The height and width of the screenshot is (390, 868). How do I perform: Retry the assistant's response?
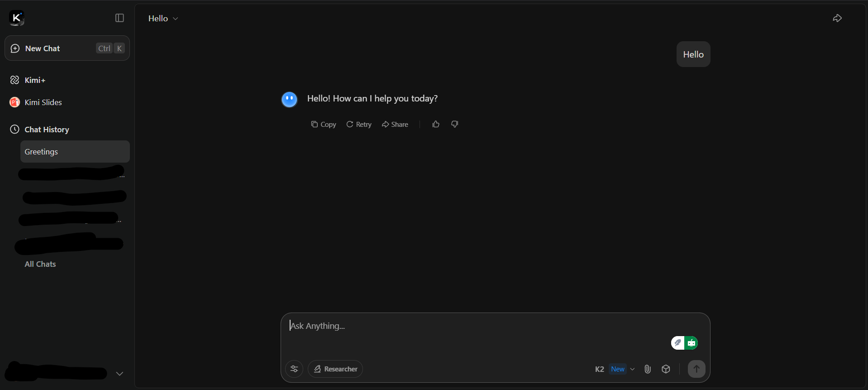coord(359,125)
